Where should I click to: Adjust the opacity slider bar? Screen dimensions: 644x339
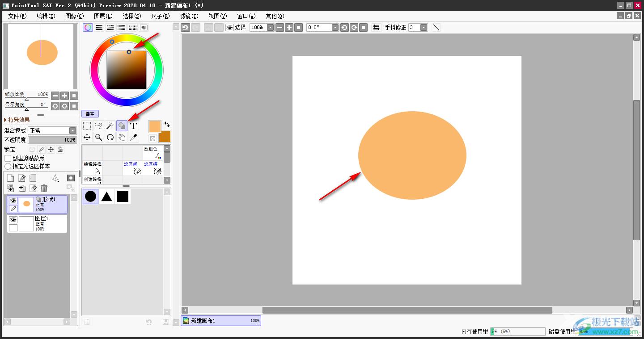click(52, 140)
